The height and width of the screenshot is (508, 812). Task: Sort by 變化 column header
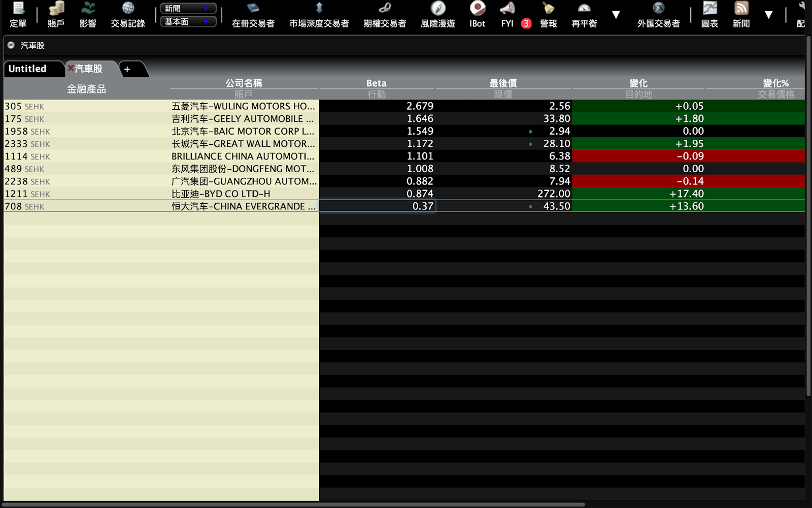pyautogui.click(x=638, y=83)
